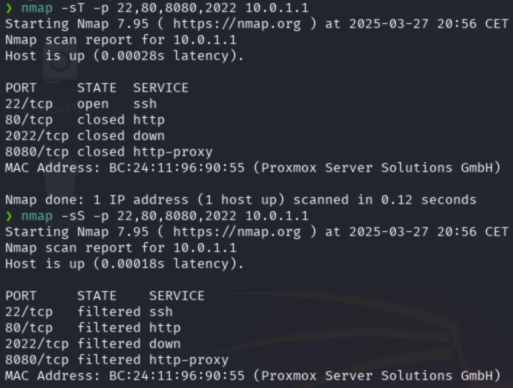Click the nmap command in the -sT line
Image resolution: width=513 pixels, height=388 pixels.
[37, 8]
